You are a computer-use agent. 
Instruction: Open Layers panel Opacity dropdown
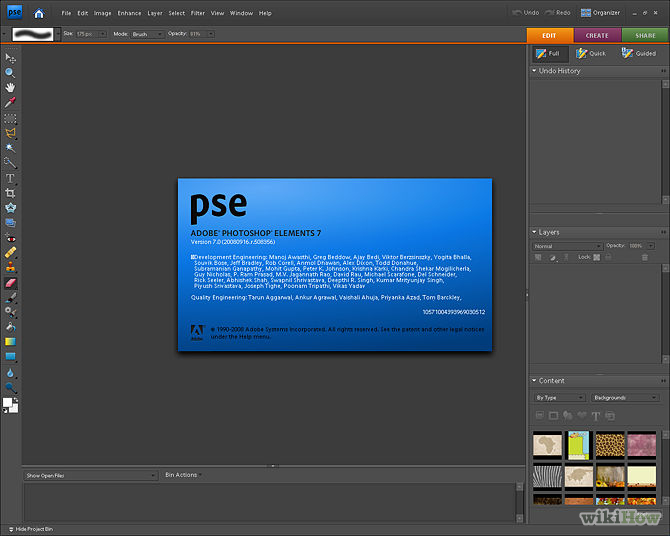[651, 246]
